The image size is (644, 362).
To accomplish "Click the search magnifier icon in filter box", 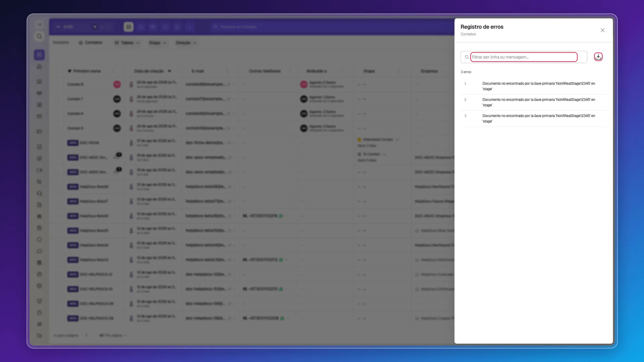I will tap(467, 57).
